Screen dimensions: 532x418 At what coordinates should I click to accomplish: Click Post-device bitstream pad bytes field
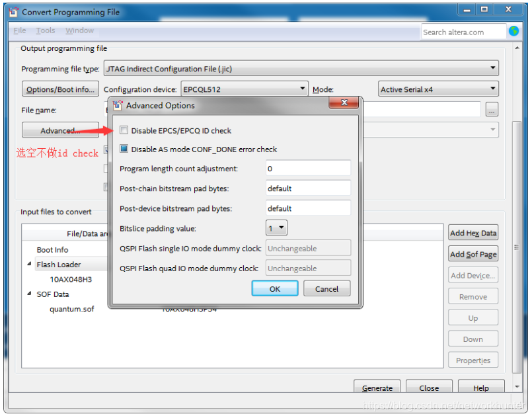pyautogui.click(x=308, y=208)
